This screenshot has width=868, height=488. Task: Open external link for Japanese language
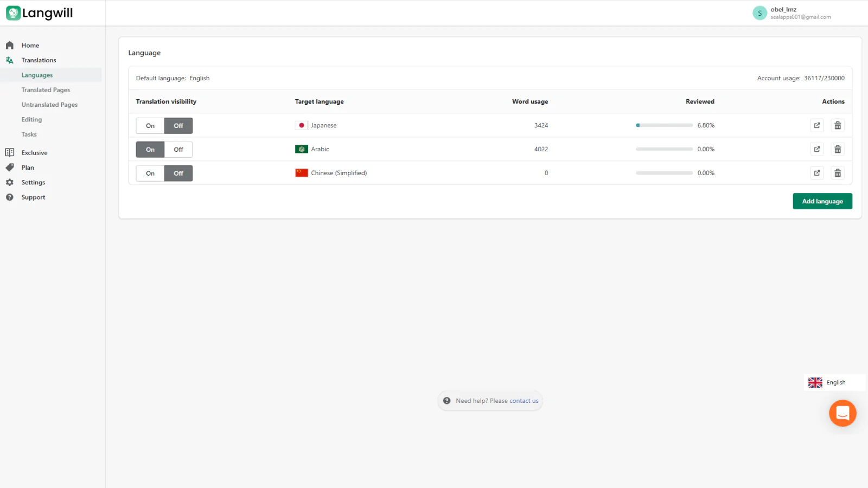pyautogui.click(x=817, y=125)
